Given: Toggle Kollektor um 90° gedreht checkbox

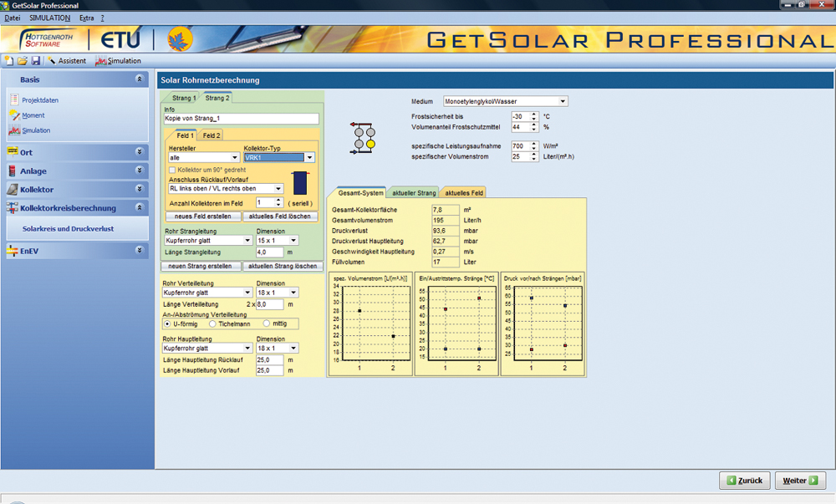Looking at the screenshot, I should pos(172,170).
